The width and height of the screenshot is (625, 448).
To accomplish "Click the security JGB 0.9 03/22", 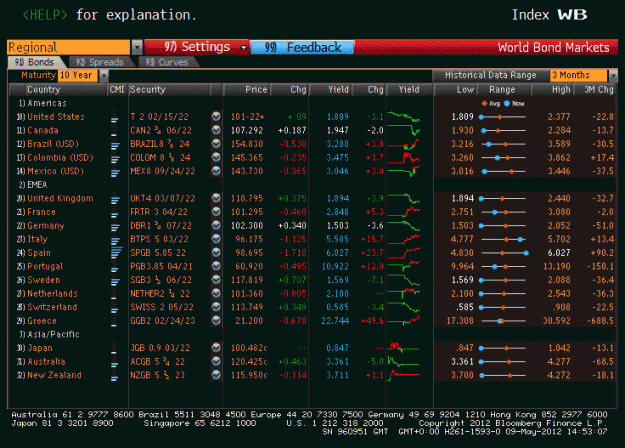I will (x=160, y=348).
